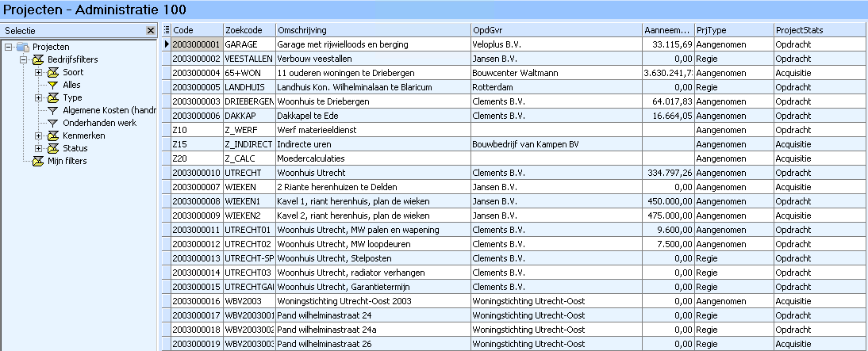Click amount 475.000,00
The height and width of the screenshot is (351, 868).
pyautogui.click(x=669, y=216)
